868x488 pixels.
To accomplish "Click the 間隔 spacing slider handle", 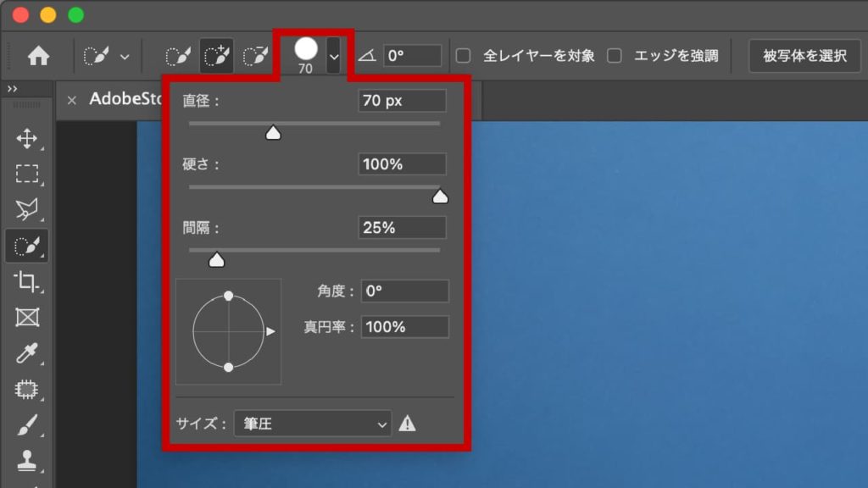I will pos(216,259).
